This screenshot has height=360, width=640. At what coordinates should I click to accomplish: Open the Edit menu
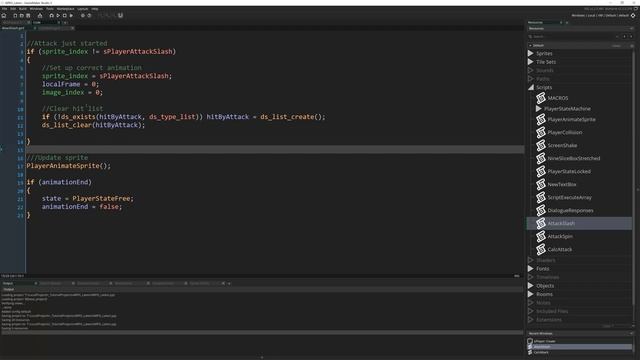pos(13,9)
